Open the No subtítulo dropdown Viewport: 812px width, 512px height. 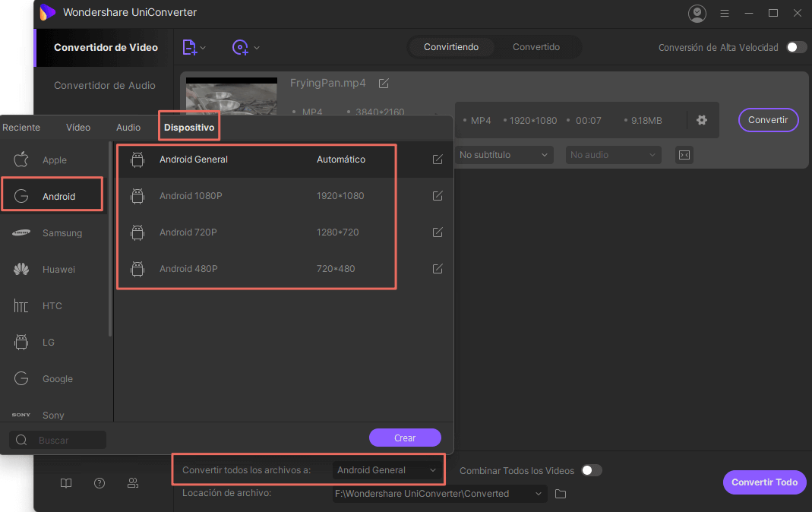click(x=504, y=155)
